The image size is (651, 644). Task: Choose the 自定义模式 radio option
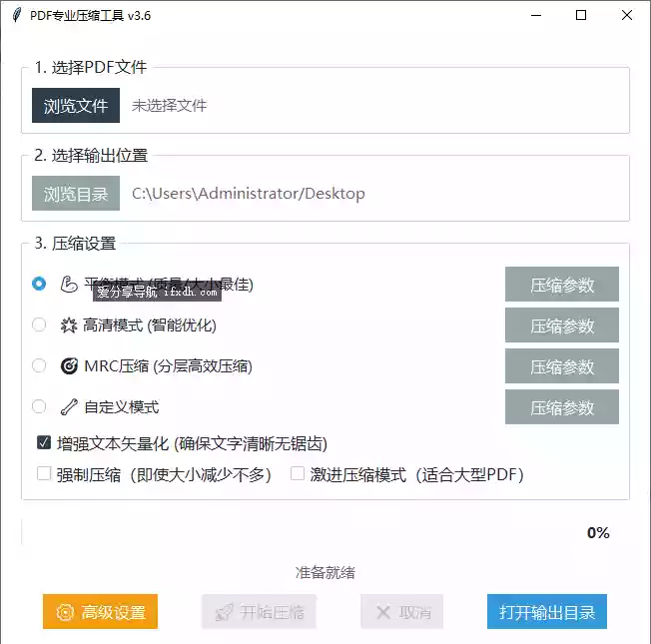[x=39, y=406]
